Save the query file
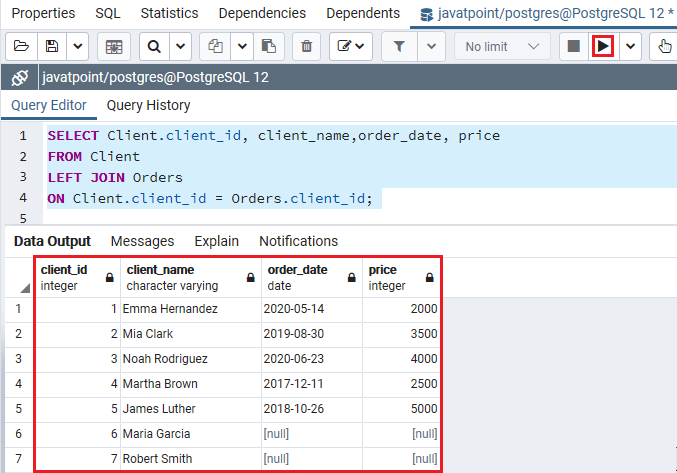Viewport: 677px width, 473px height. click(52, 46)
